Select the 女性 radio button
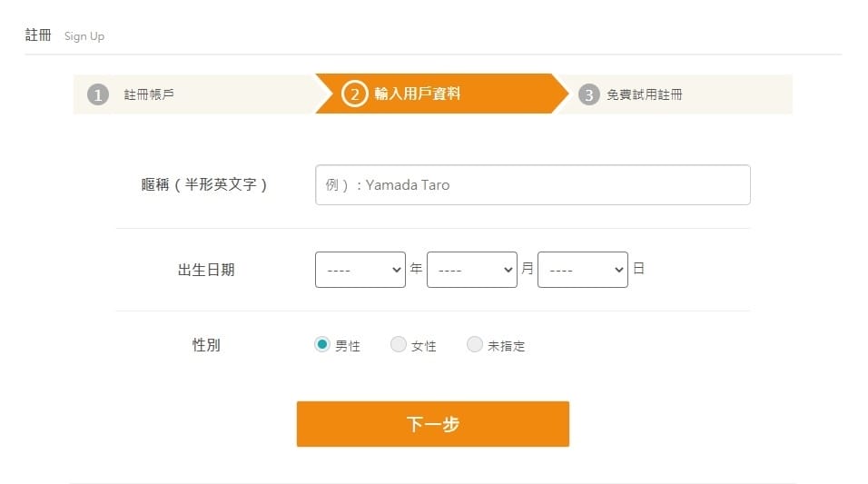The width and height of the screenshot is (868, 484). point(398,345)
